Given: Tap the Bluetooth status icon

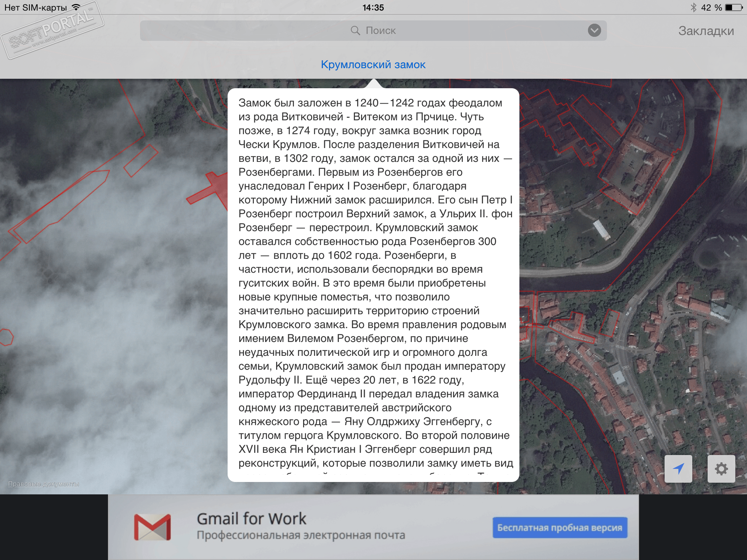Looking at the screenshot, I should [x=693, y=7].
